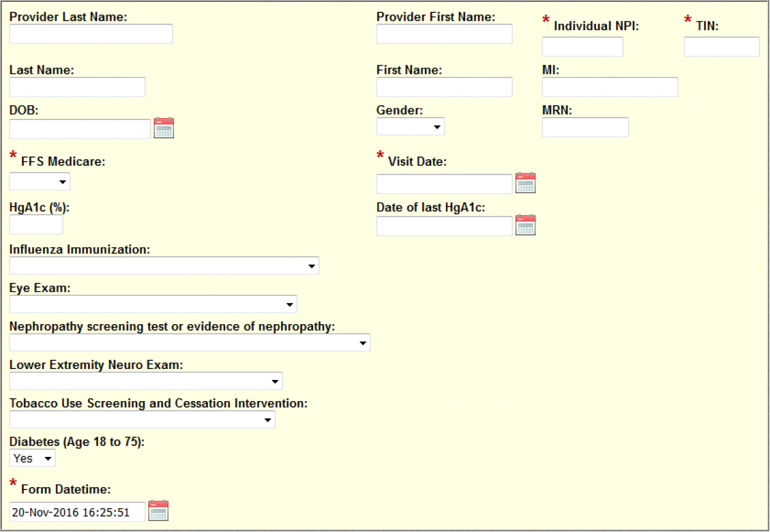Expand the Eye Exam dropdown

153,304
